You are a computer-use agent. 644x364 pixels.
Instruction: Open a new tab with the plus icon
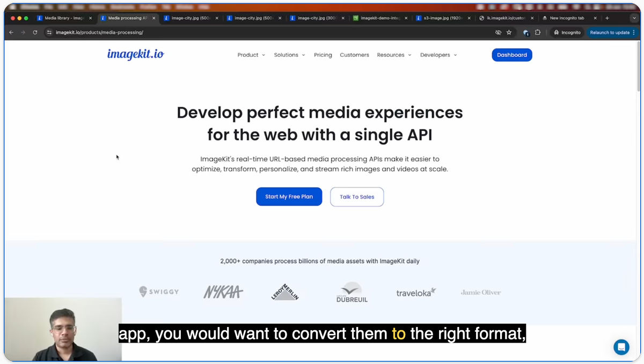click(607, 18)
